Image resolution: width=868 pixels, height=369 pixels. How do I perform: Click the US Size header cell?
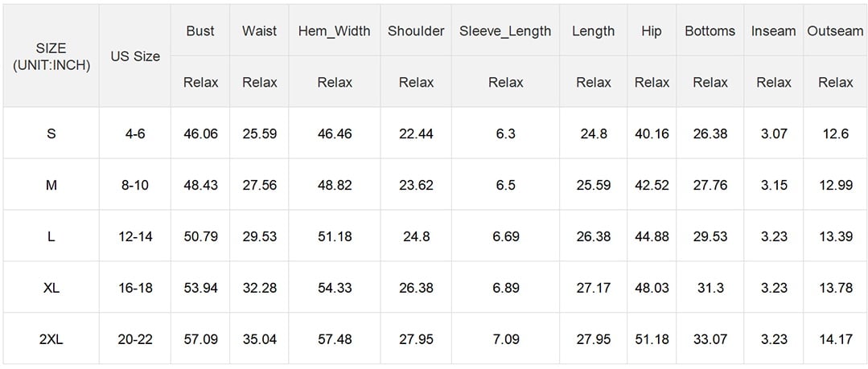click(x=135, y=56)
